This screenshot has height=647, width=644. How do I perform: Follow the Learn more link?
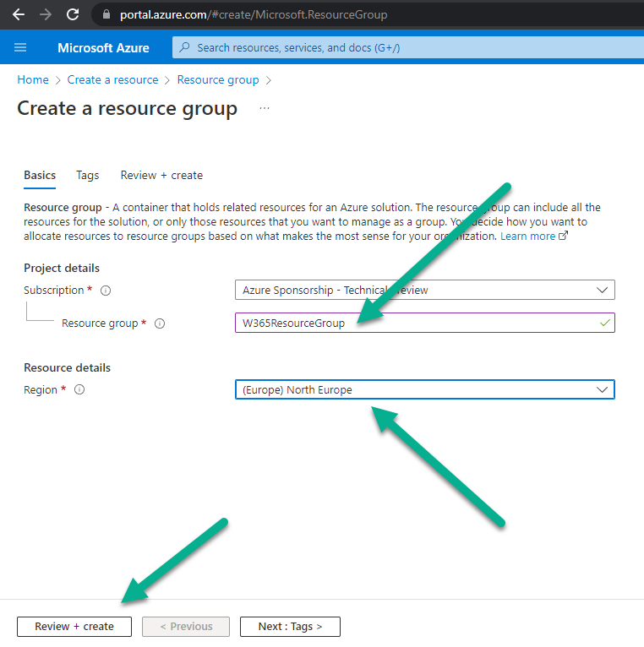527,236
